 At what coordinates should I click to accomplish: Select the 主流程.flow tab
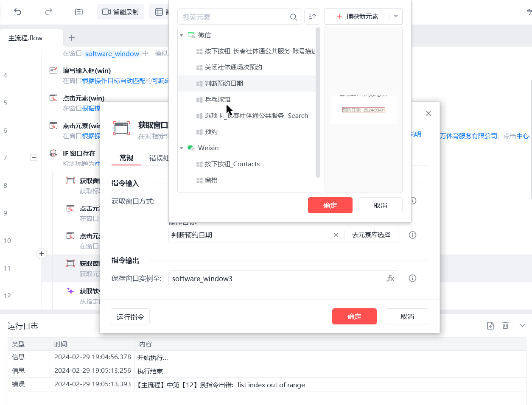(x=25, y=38)
